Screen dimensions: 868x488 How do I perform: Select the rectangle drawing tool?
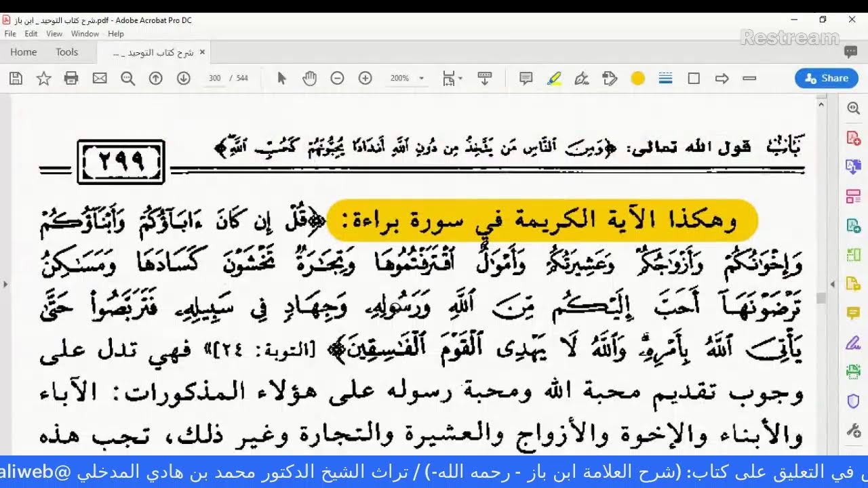coord(694,79)
